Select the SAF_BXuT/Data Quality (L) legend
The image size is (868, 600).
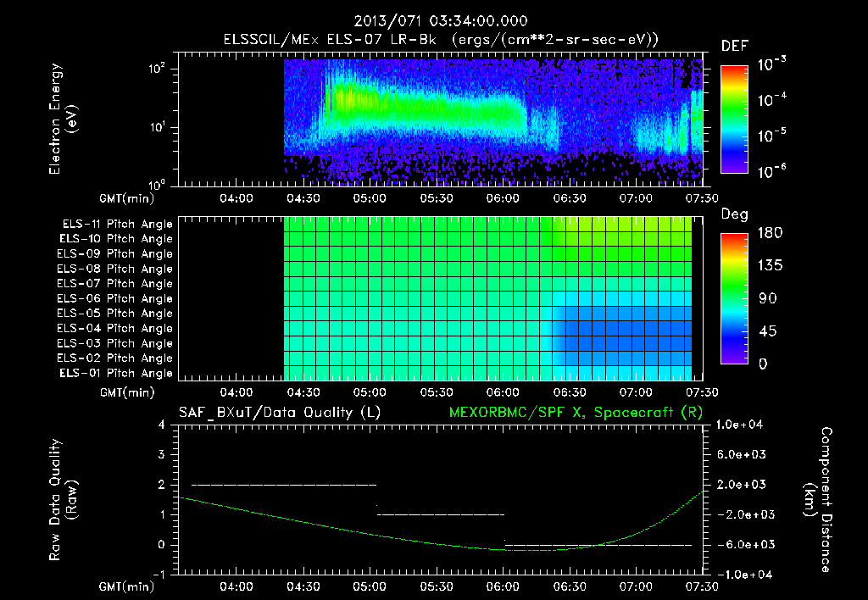[x=280, y=413]
